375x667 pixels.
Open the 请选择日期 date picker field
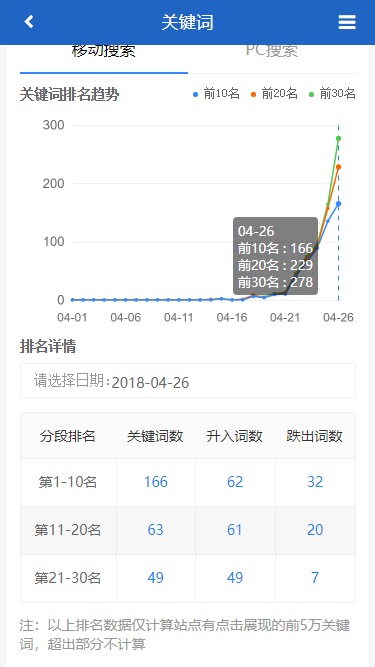tap(188, 381)
